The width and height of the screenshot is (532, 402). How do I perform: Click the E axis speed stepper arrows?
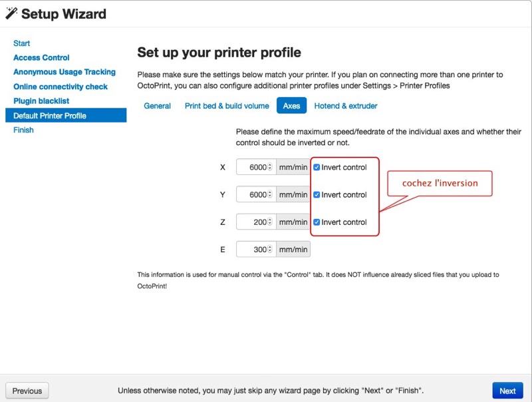click(270, 250)
